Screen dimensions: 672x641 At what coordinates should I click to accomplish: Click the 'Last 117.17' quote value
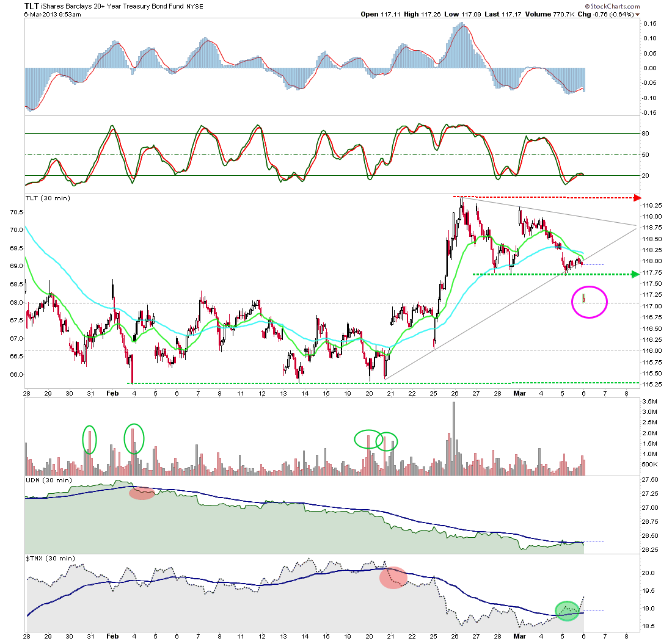(x=503, y=14)
